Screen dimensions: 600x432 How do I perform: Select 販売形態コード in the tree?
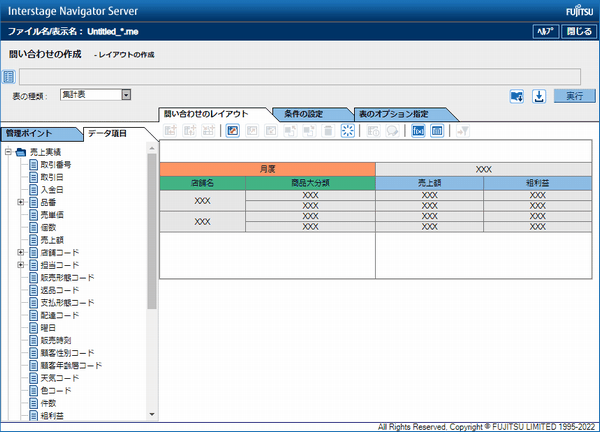tap(67, 278)
